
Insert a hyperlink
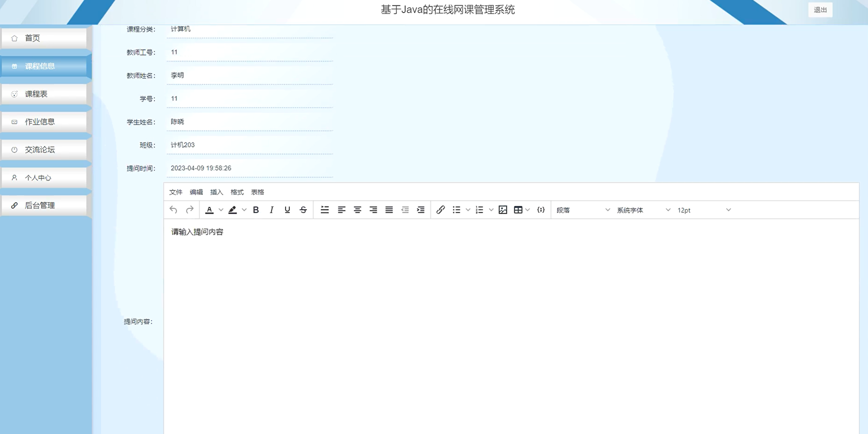click(441, 210)
